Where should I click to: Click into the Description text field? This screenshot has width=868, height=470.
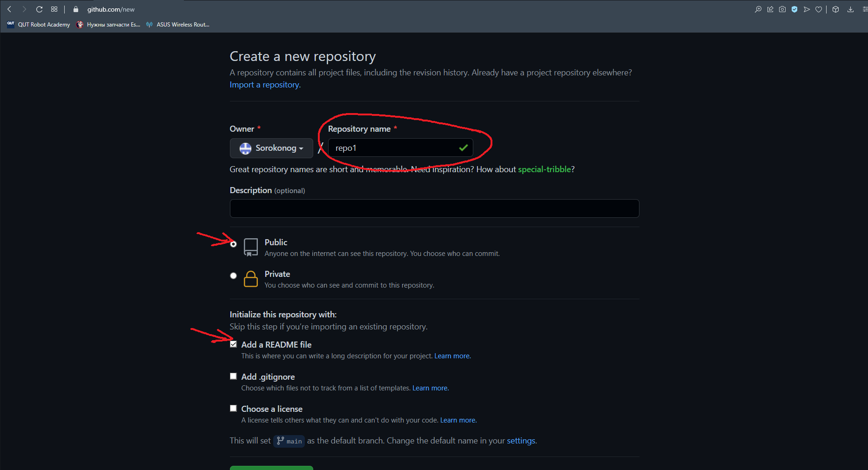pos(434,208)
